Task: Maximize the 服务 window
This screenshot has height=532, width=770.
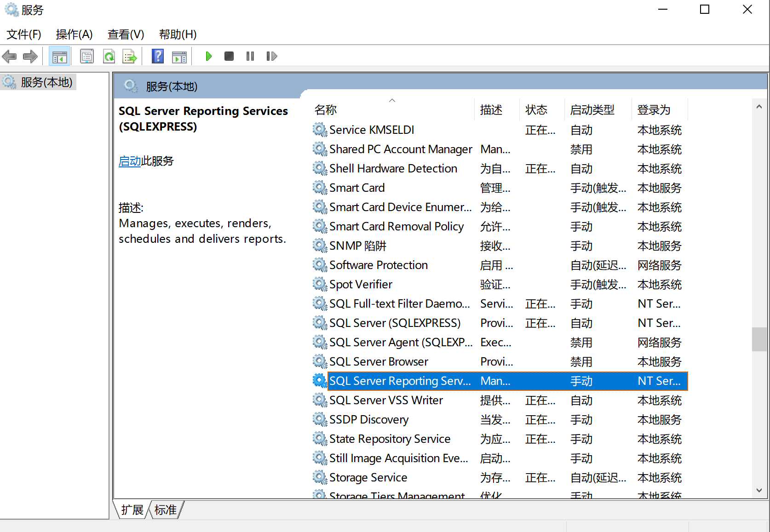Action: point(705,9)
